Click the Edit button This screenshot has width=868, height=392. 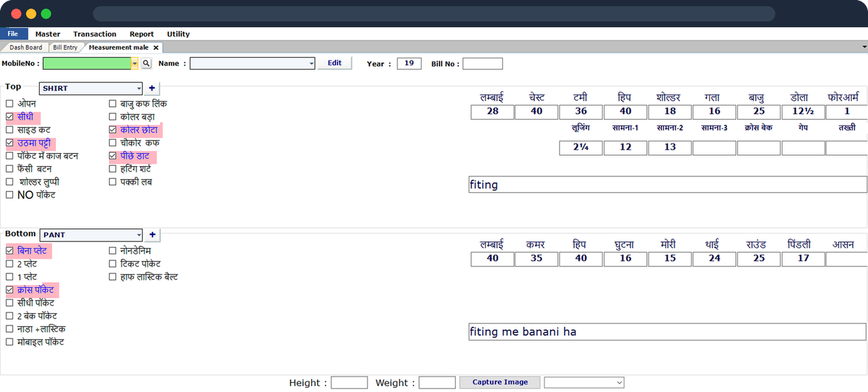pos(335,63)
